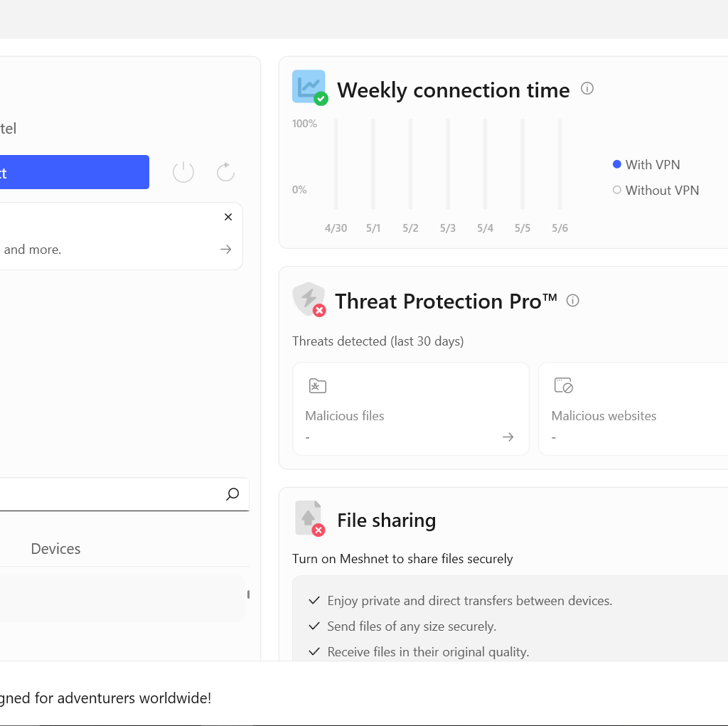The width and height of the screenshot is (728, 726).
Task: Click the Weekly connection time info icon
Action: pos(587,88)
